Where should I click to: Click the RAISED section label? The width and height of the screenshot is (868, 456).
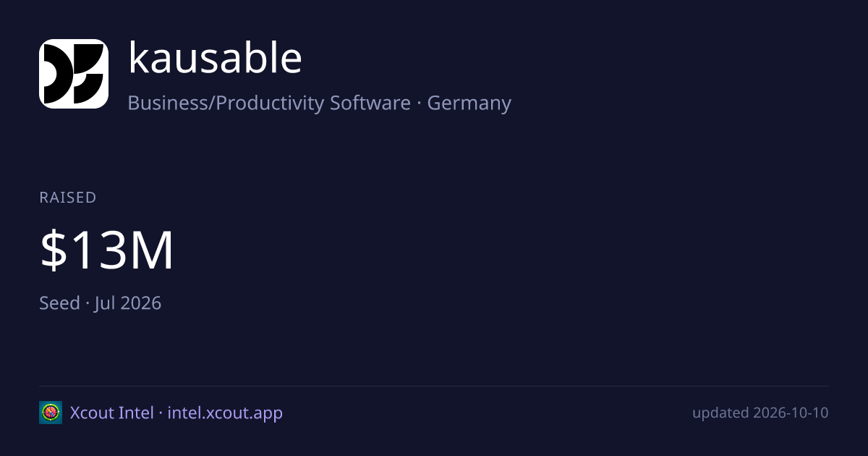[x=68, y=198]
